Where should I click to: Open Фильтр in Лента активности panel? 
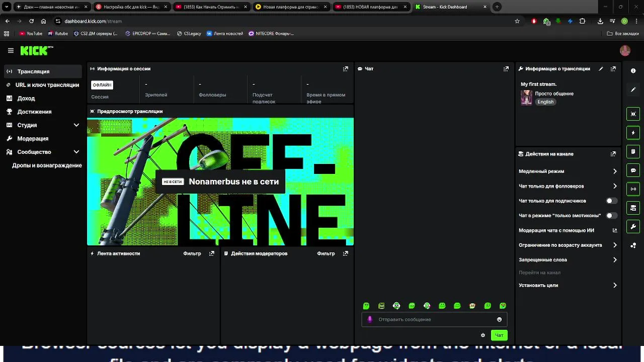(192, 253)
